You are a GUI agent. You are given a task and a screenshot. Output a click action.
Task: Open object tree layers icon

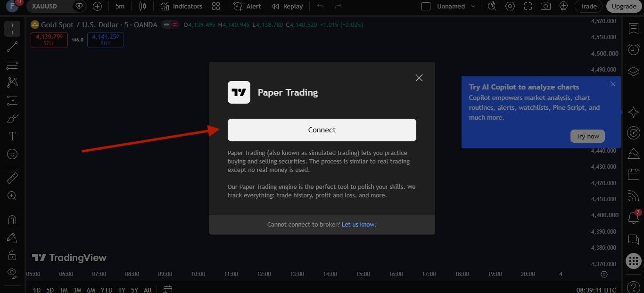(x=634, y=71)
